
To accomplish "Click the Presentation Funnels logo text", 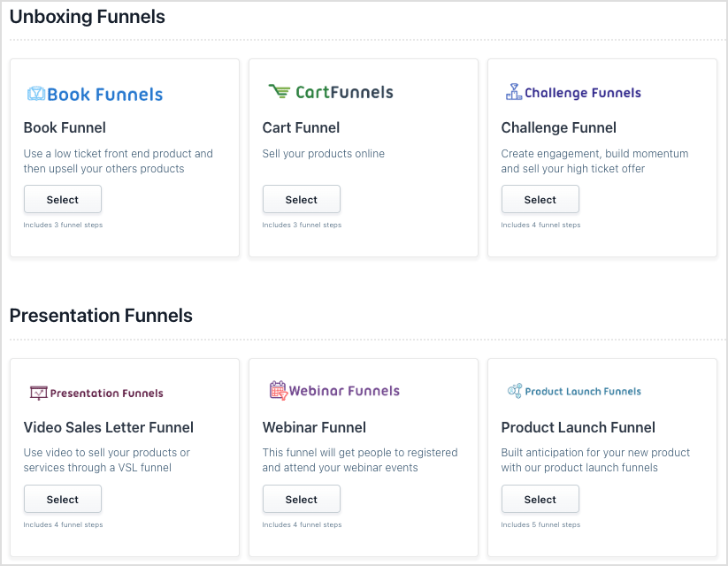I will click(107, 394).
